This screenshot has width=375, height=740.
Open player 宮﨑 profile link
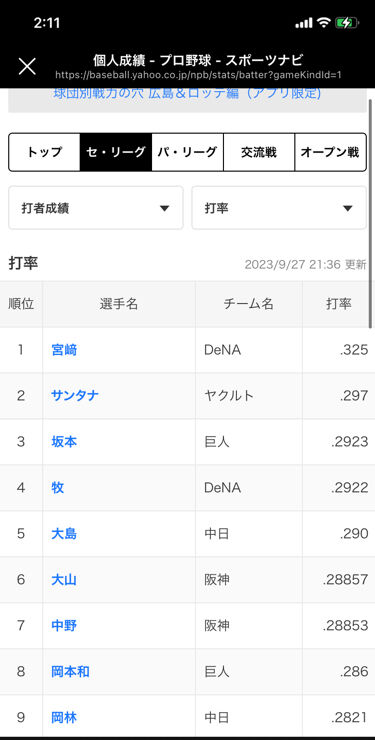click(x=64, y=350)
